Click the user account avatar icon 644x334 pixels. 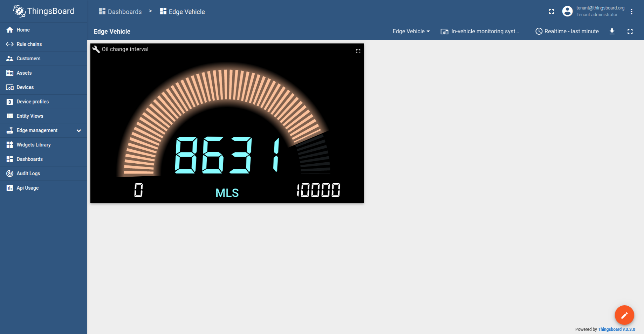click(567, 12)
